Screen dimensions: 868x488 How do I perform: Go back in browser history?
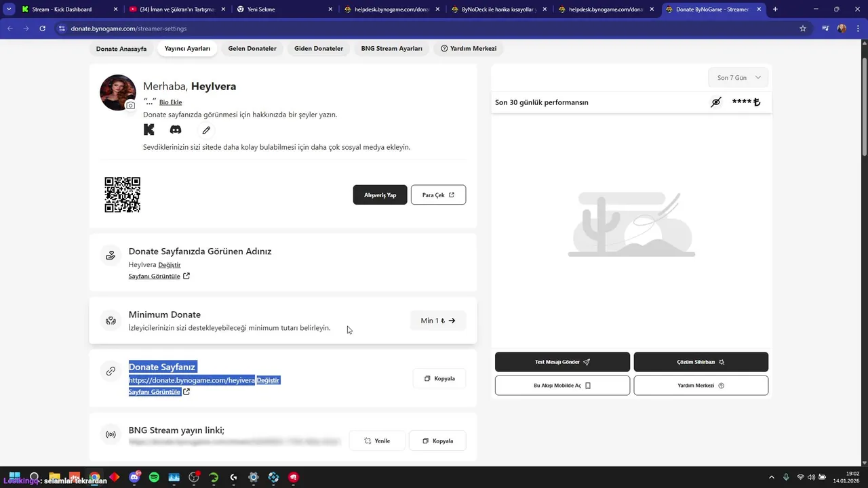pos(9,28)
